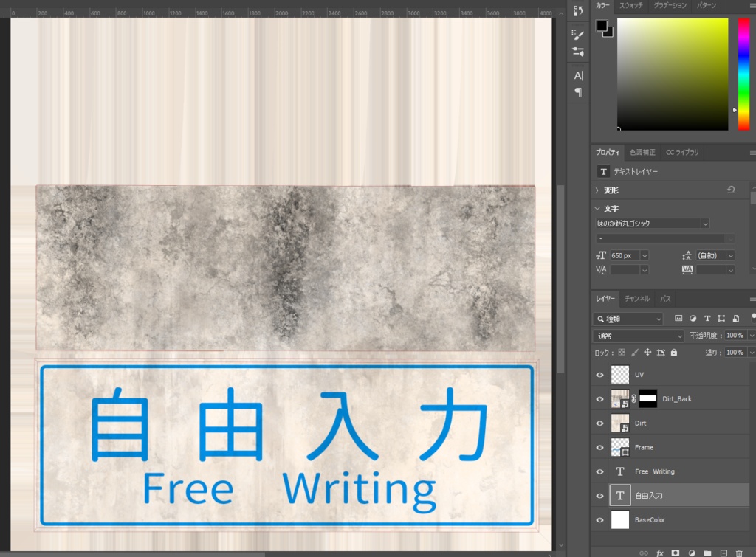Viewport: 756px width, 557px height.
Task: Switch to the チャンネル tab
Action: pos(637,299)
